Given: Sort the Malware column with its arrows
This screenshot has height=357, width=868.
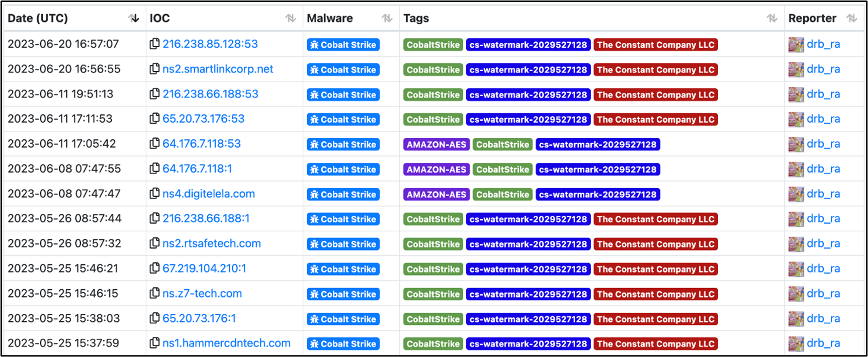Looking at the screenshot, I should click(x=387, y=19).
